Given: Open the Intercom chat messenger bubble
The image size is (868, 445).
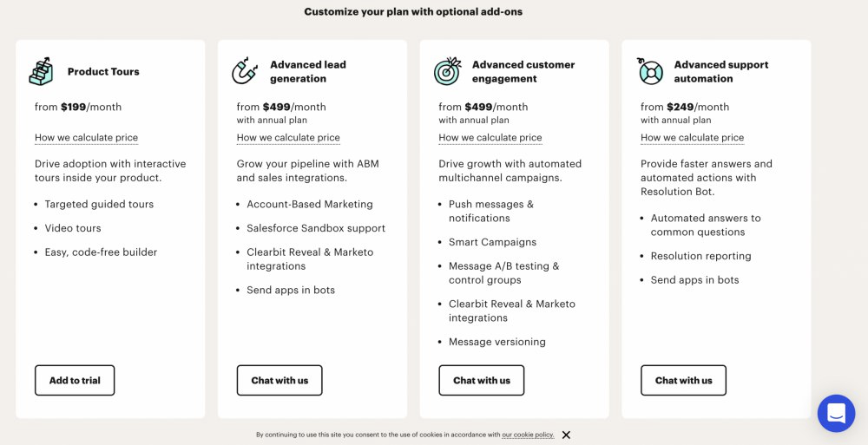Looking at the screenshot, I should [x=836, y=413].
